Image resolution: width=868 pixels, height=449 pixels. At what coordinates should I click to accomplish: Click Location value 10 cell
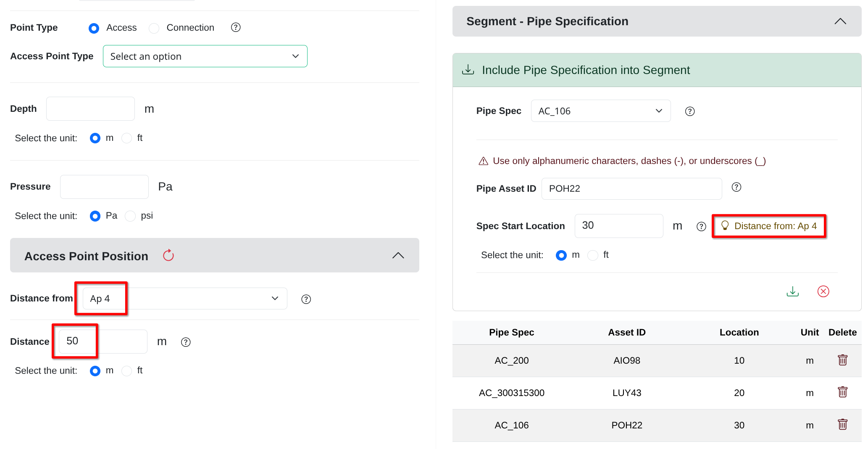click(739, 361)
